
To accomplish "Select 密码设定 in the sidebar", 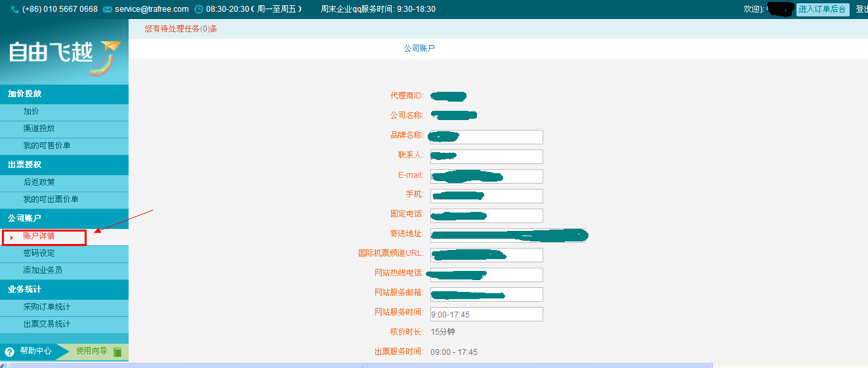I will point(39,253).
